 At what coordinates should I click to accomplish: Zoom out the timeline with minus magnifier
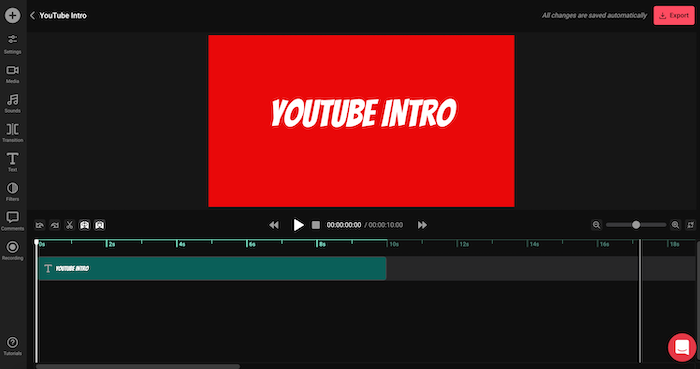596,225
